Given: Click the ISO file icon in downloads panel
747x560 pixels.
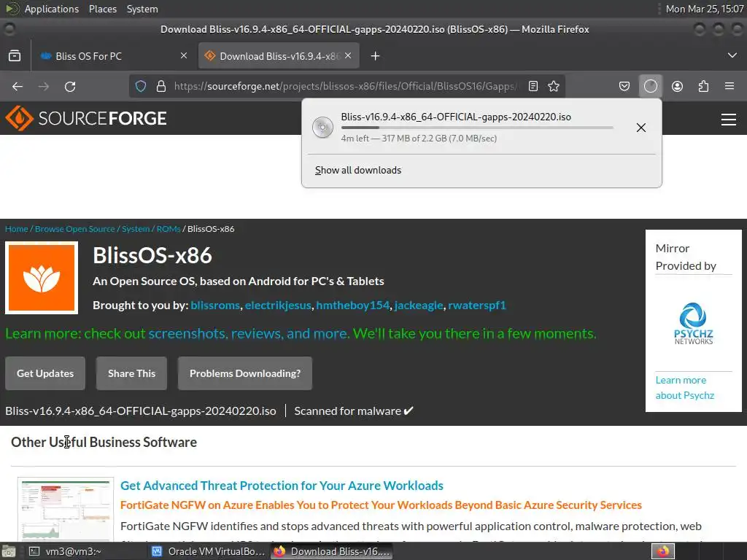Looking at the screenshot, I should coord(322,128).
